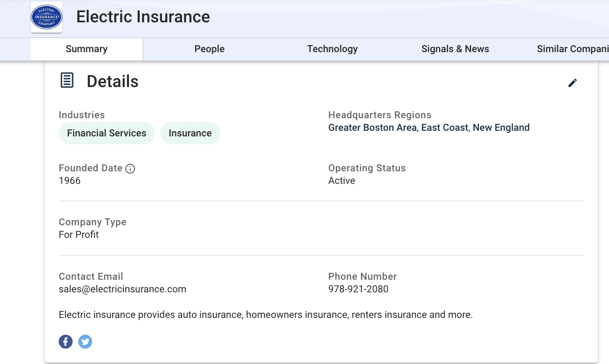Click the Details document list icon
Image resolution: width=609 pixels, height=364 pixels.
point(67,81)
